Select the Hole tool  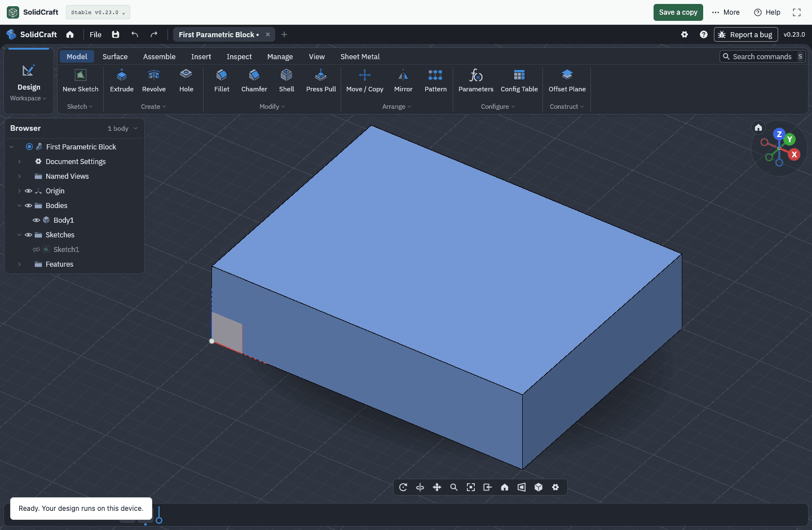186,81
